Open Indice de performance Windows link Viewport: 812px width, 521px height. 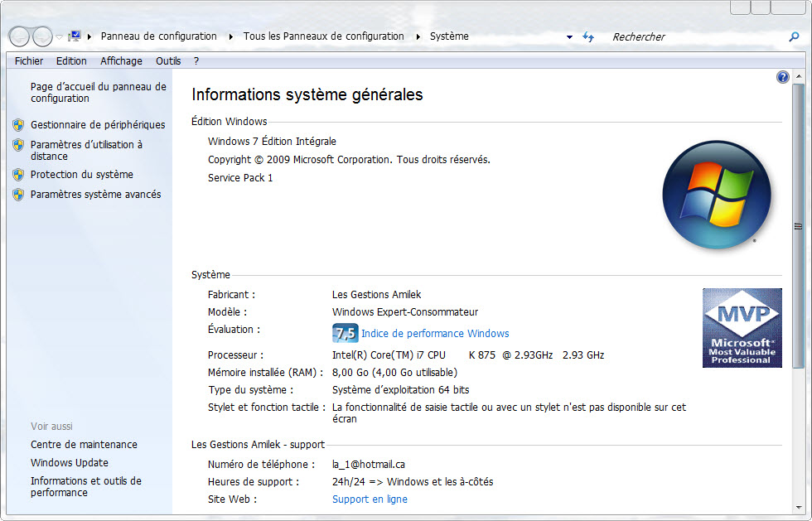(x=435, y=334)
